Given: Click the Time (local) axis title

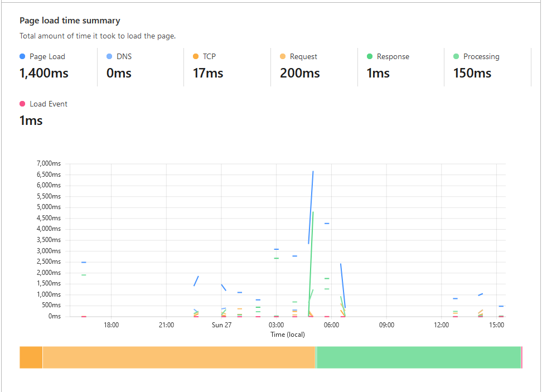Looking at the screenshot, I should (x=287, y=335).
